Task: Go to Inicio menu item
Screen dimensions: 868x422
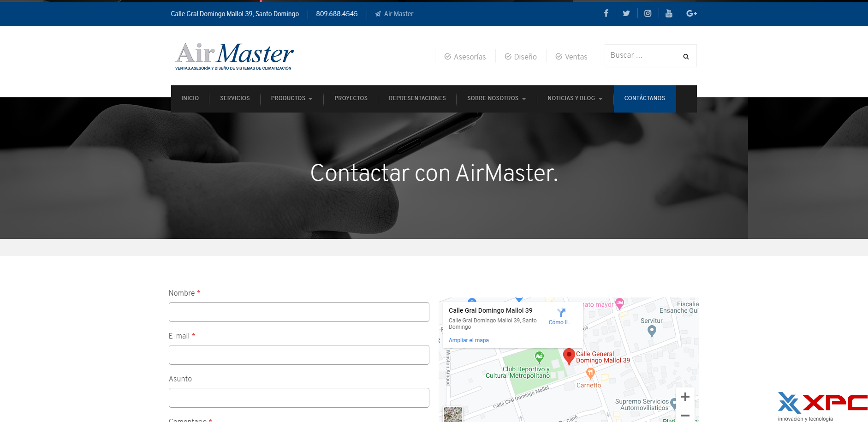Action: [x=190, y=98]
